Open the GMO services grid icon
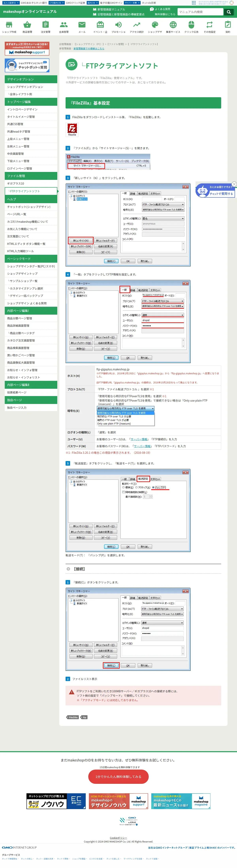The height and width of the screenshot is (868, 237). (x=194, y=3)
